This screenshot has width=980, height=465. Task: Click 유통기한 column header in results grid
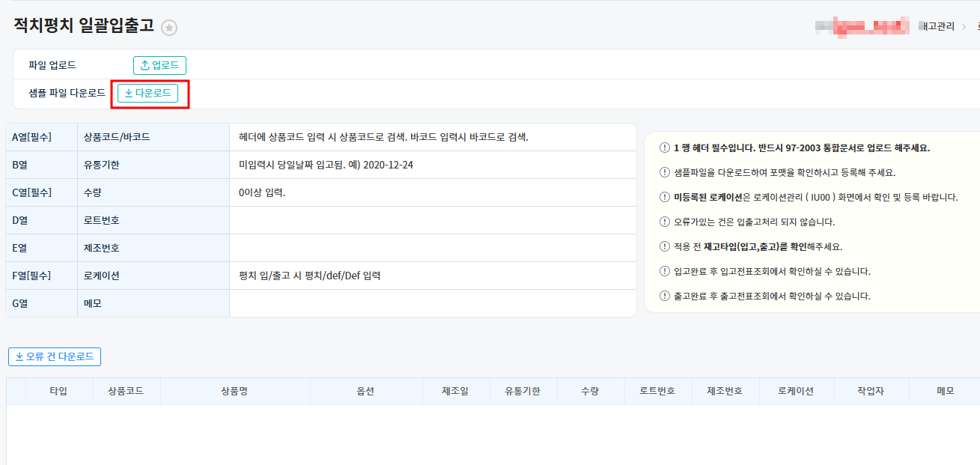pos(523,392)
